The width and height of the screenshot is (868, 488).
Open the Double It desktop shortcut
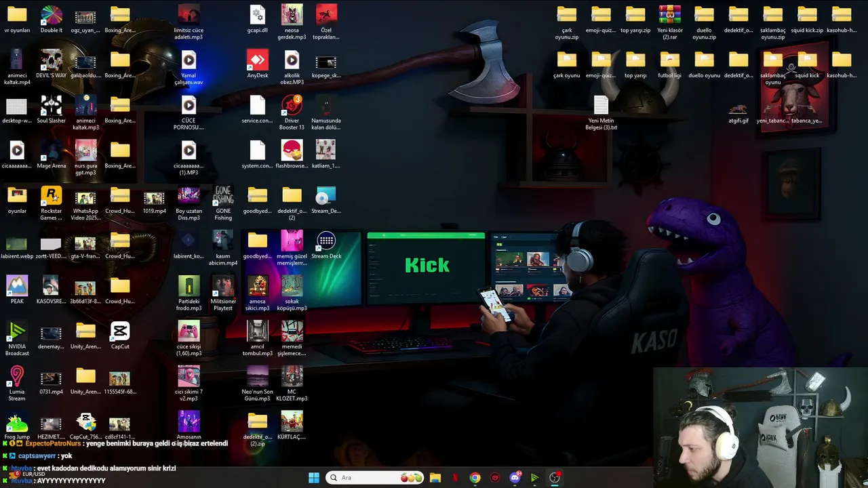(x=52, y=20)
